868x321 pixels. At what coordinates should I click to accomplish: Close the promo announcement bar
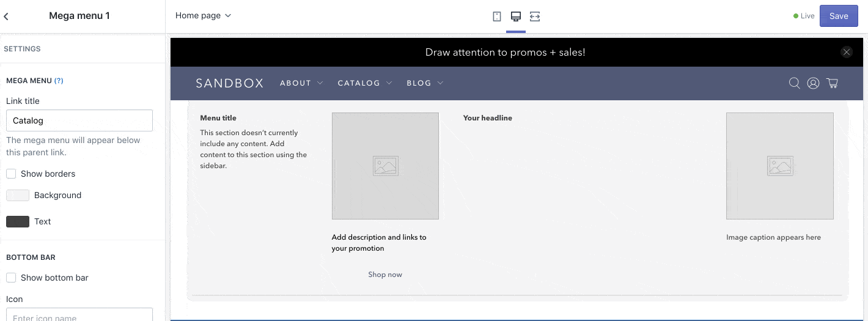click(847, 53)
